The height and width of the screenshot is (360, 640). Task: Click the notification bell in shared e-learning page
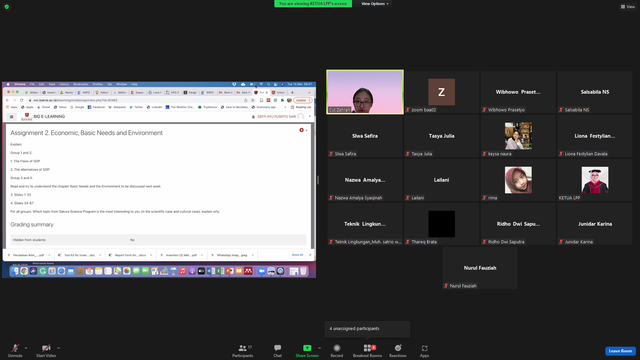tap(253, 117)
